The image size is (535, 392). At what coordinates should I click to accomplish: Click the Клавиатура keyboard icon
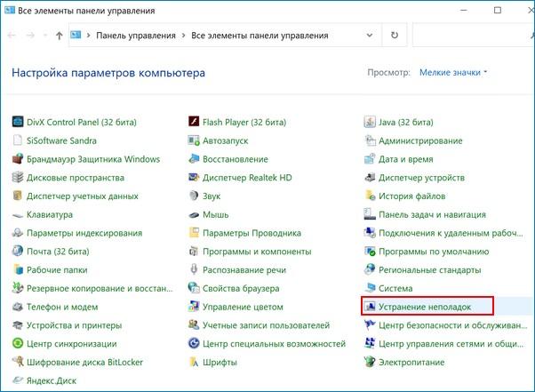pyautogui.click(x=18, y=215)
